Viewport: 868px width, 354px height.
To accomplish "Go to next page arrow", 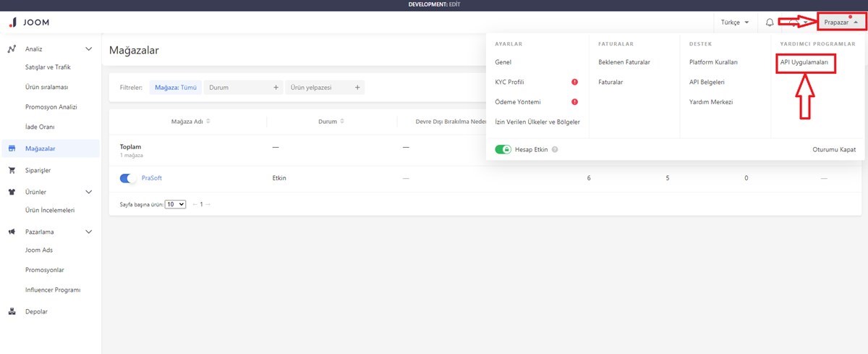I will (208, 204).
